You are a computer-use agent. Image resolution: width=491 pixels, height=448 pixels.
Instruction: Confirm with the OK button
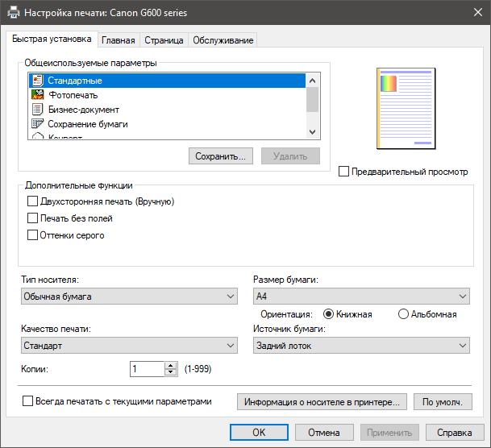click(259, 433)
